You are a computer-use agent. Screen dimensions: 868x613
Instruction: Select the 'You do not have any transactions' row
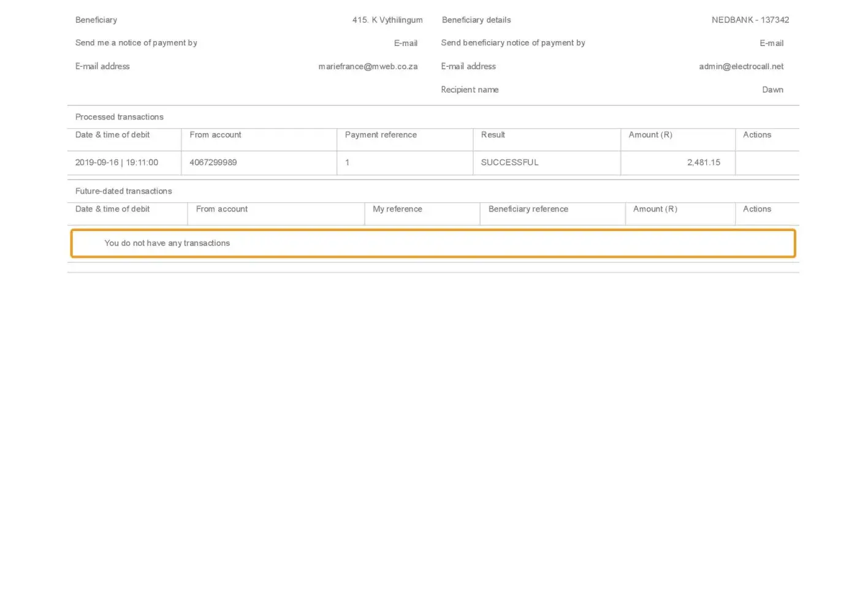pyautogui.click(x=433, y=243)
